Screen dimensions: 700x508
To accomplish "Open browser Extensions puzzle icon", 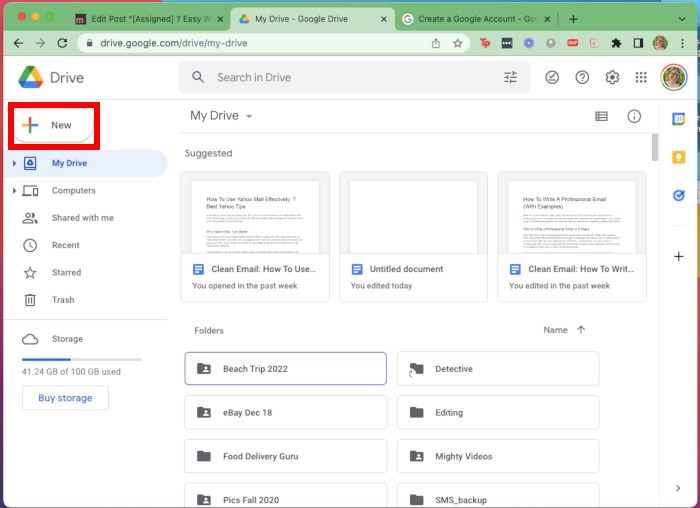I will point(617,43).
